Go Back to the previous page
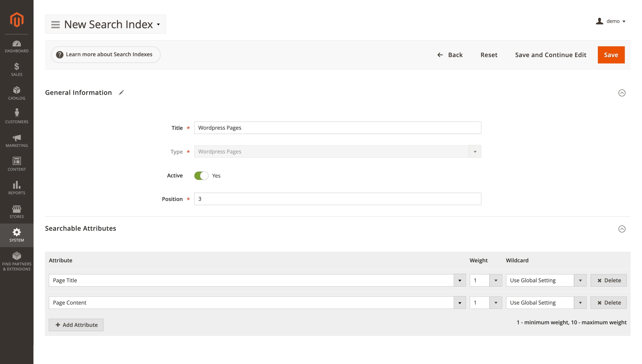The image size is (642, 364). 450,55
